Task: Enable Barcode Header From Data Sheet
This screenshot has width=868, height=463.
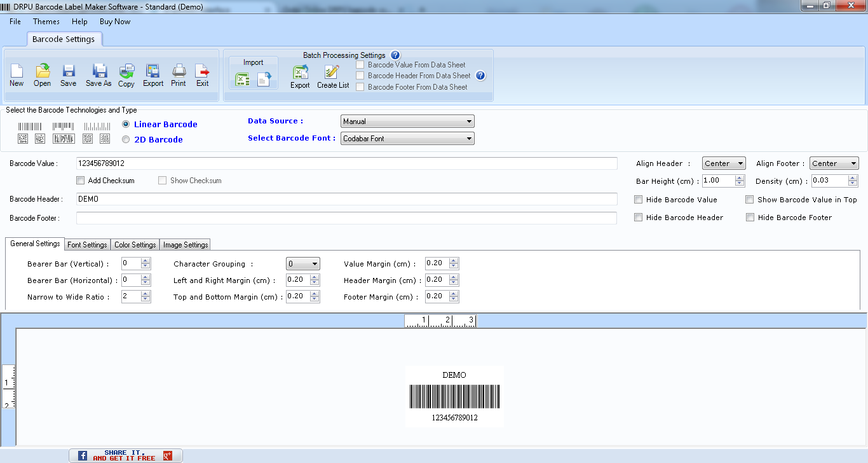Action: (x=360, y=76)
